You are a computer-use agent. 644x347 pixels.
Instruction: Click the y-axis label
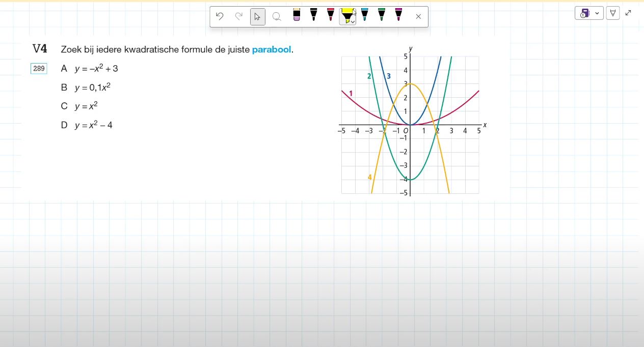(411, 49)
